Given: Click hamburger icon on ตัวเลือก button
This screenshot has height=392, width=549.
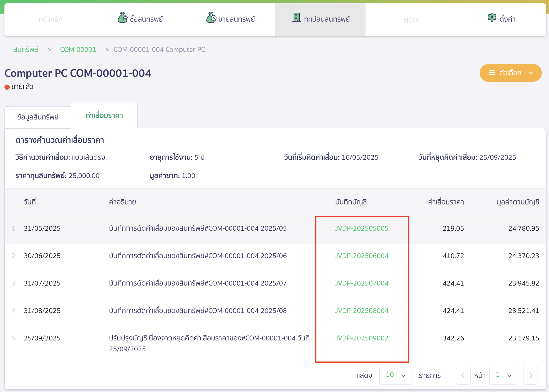Looking at the screenshot, I should pos(492,73).
